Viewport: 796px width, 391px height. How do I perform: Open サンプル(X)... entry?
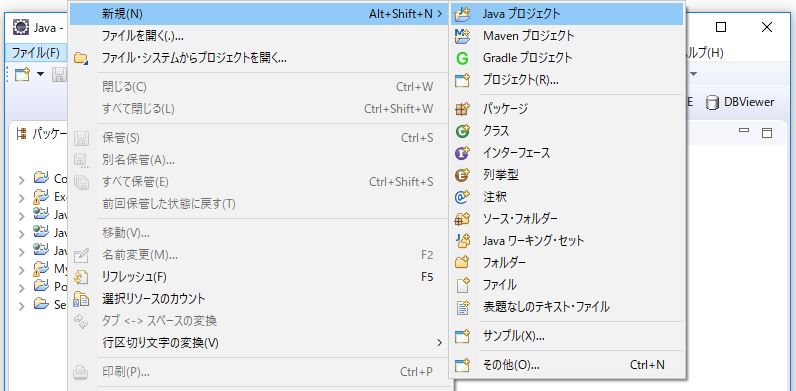pyautogui.click(x=567, y=336)
